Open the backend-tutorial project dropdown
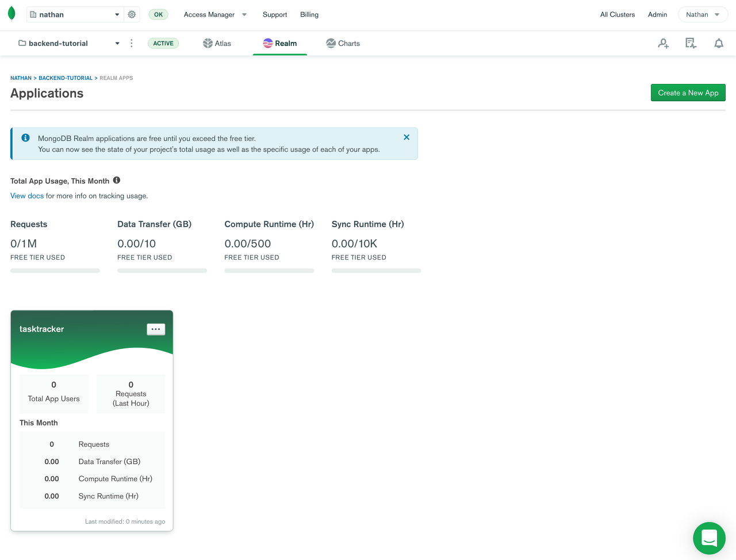This screenshot has height=560, width=736. click(x=69, y=43)
